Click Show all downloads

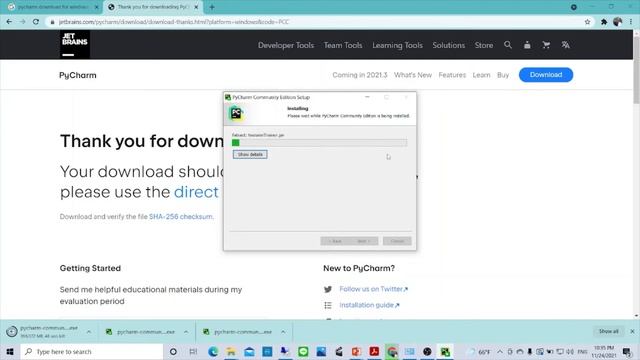pyautogui.click(x=609, y=331)
